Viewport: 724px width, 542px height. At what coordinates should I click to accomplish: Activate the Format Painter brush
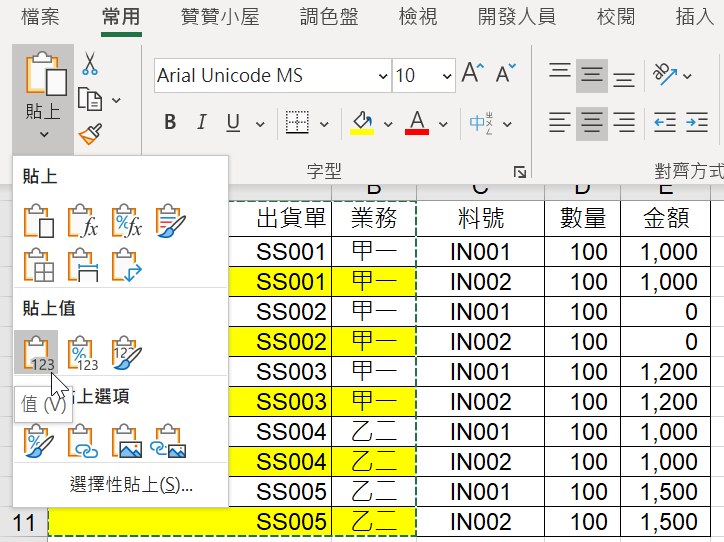(90, 134)
